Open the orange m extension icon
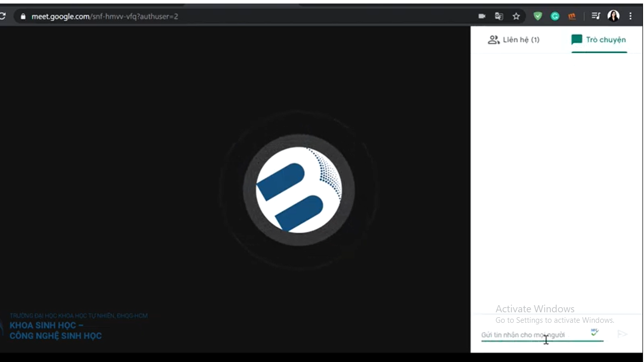 (x=572, y=16)
